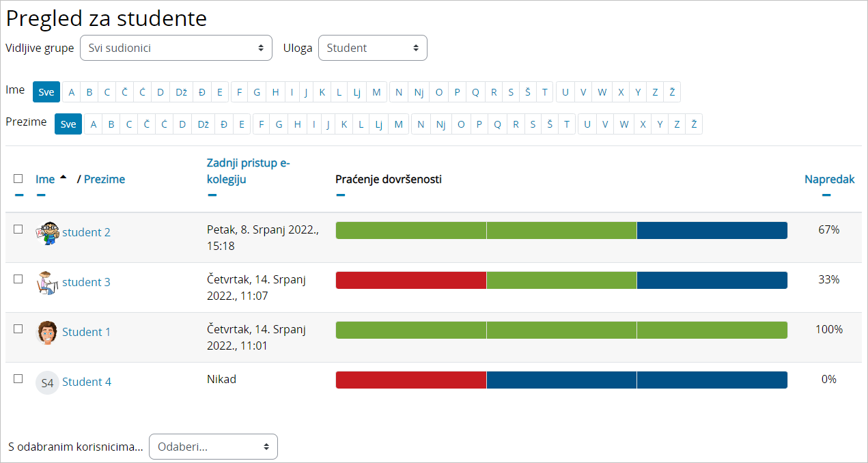Viewport: 868px width, 463px height.
Task: Tick the checkbox for student 2
Action: [18, 229]
